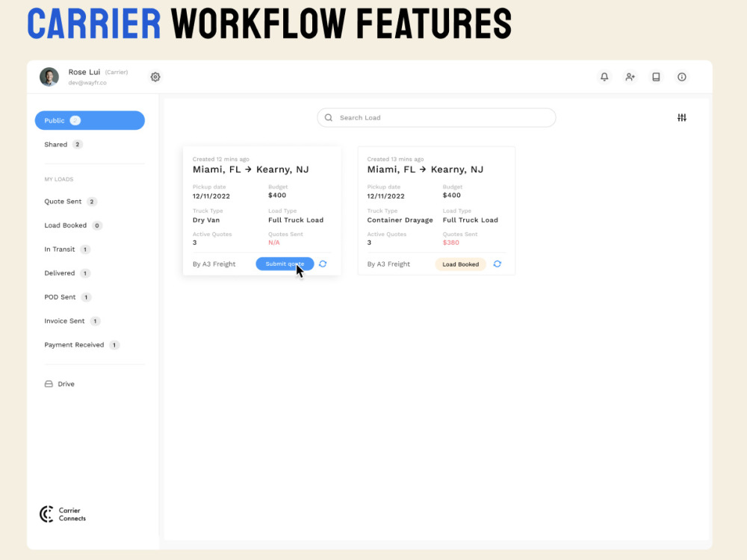The height and width of the screenshot is (560, 747).
Task: Click Dry Van truck type
Action: 206,220
